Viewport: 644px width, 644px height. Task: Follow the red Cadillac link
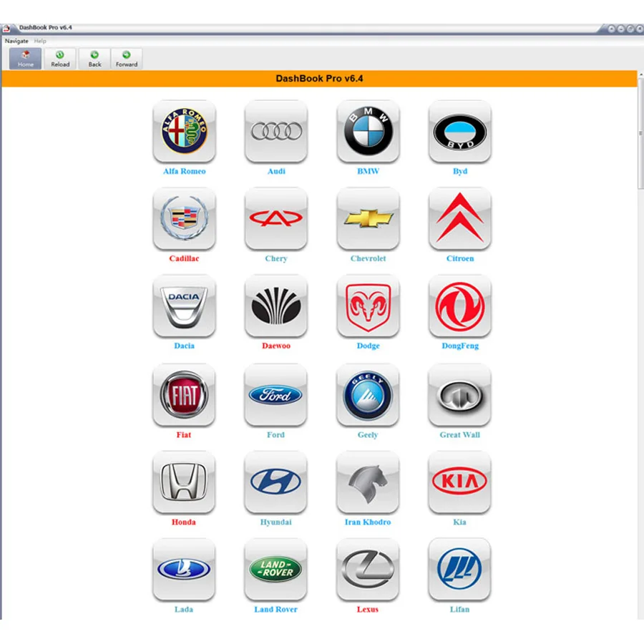click(184, 258)
